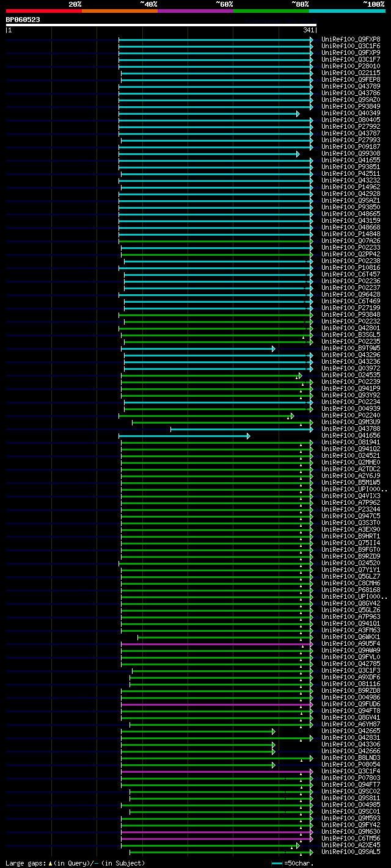Image resolution: width=391 pixels, height=868 pixels.
Task: Select the UniRef100_A9U5F4 label
Action: tap(351, 644)
